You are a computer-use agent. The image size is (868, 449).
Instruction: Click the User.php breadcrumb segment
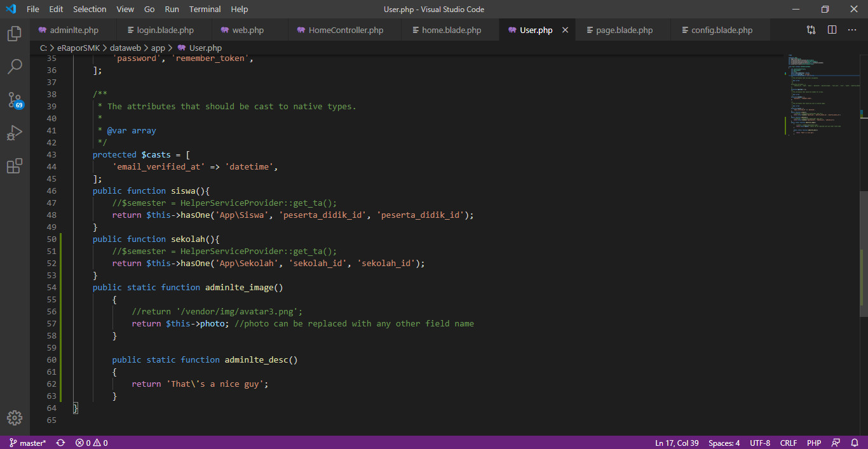[x=205, y=48]
